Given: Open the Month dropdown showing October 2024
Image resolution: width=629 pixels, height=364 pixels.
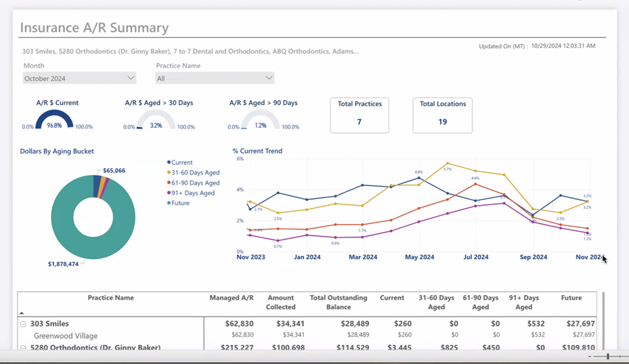Looking at the screenshot, I should click(x=79, y=78).
